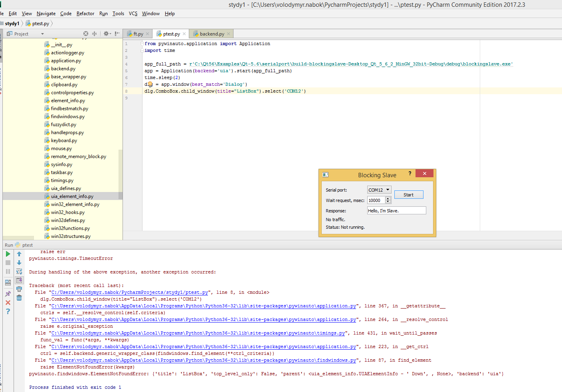Go down the stack trace
The image size is (562, 392).
coord(19,263)
